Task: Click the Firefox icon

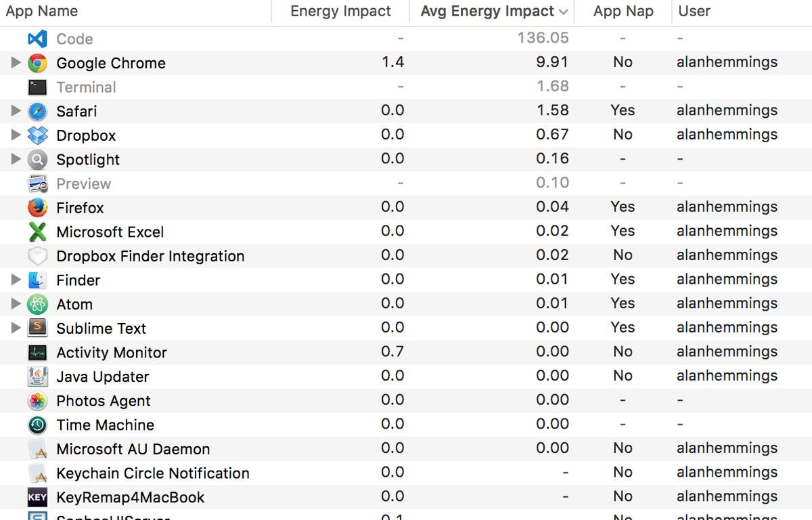Action: click(x=37, y=208)
